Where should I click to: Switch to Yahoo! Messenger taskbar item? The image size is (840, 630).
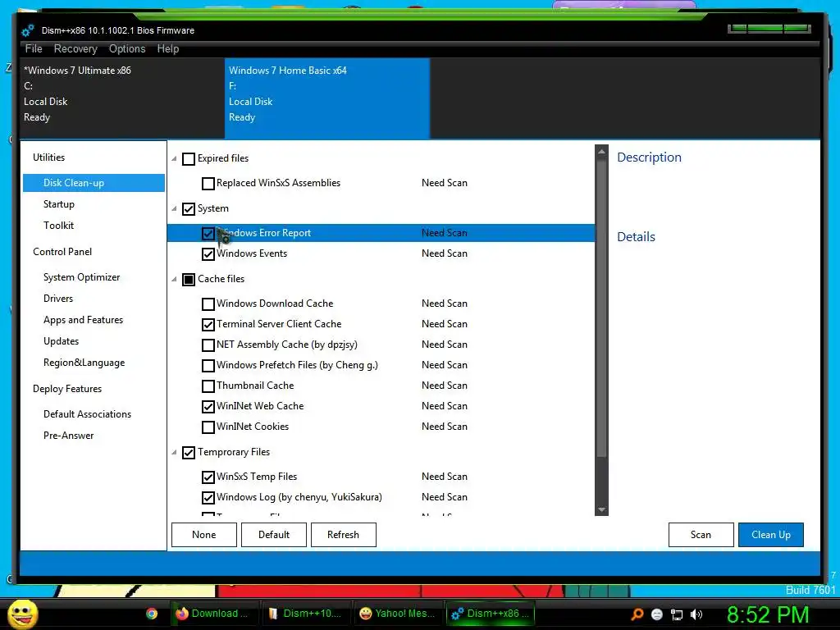click(398, 614)
